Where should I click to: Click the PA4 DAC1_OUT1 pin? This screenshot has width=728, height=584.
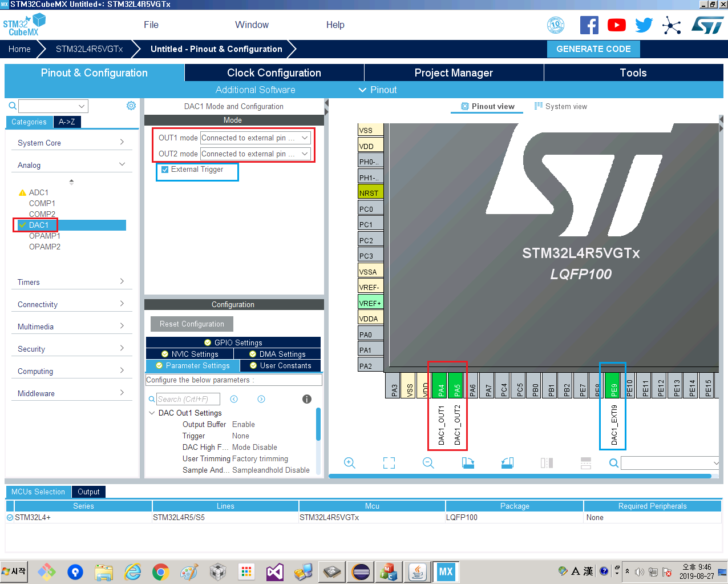(440, 386)
